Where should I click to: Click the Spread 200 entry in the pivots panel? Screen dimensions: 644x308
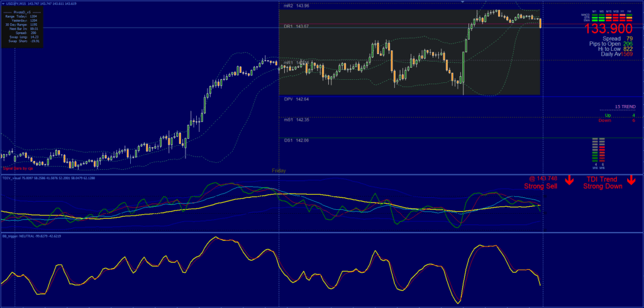click(x=26, y=33)
